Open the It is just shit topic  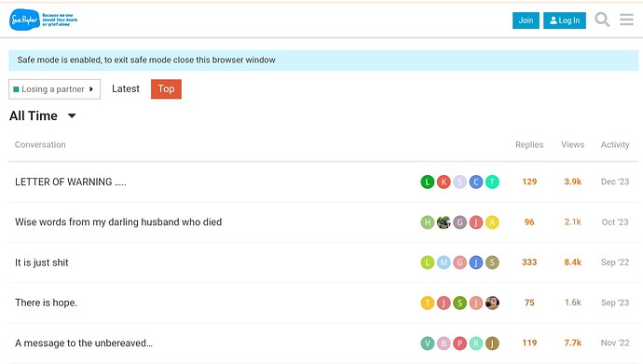[42, 263]
